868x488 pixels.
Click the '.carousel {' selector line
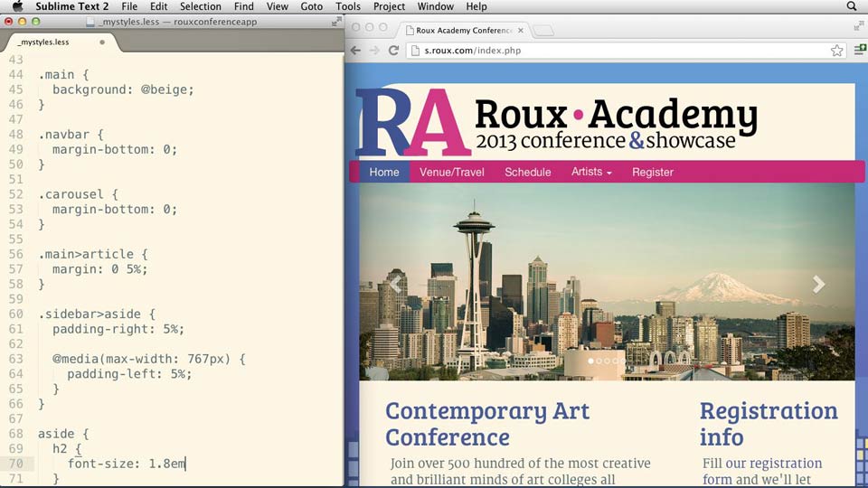point(78,194)
